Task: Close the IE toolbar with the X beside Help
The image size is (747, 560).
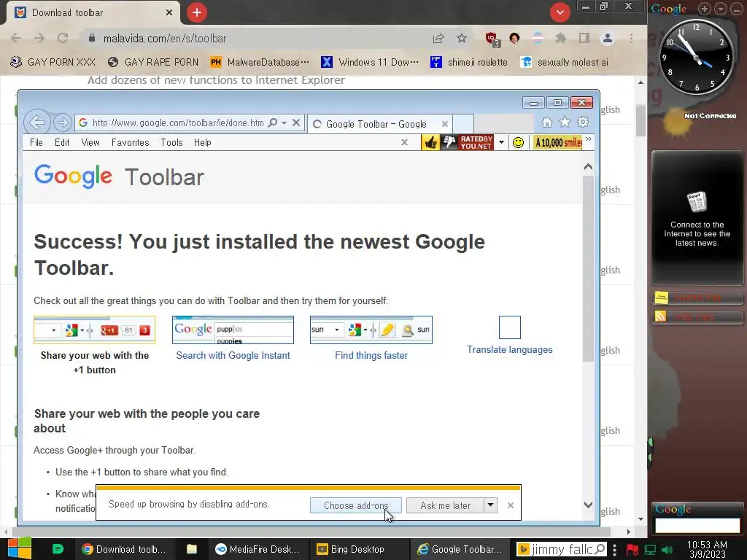Action: coord(404,142)
